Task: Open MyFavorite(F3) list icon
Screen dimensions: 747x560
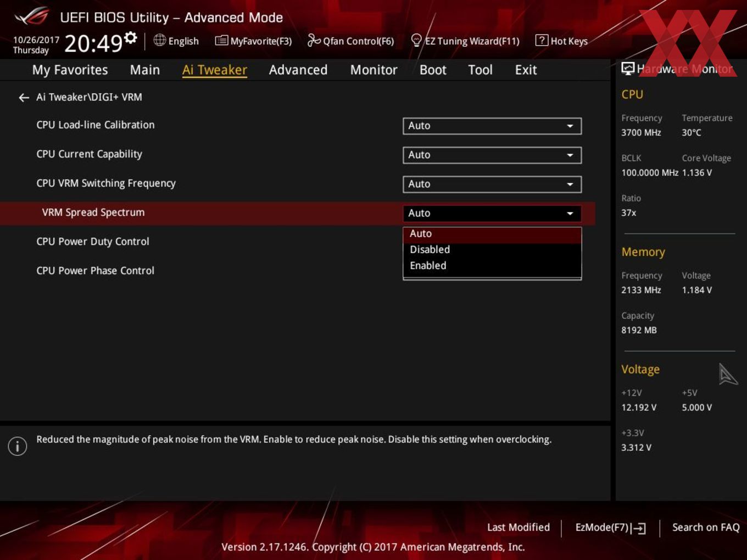Action: pos(221,41)
